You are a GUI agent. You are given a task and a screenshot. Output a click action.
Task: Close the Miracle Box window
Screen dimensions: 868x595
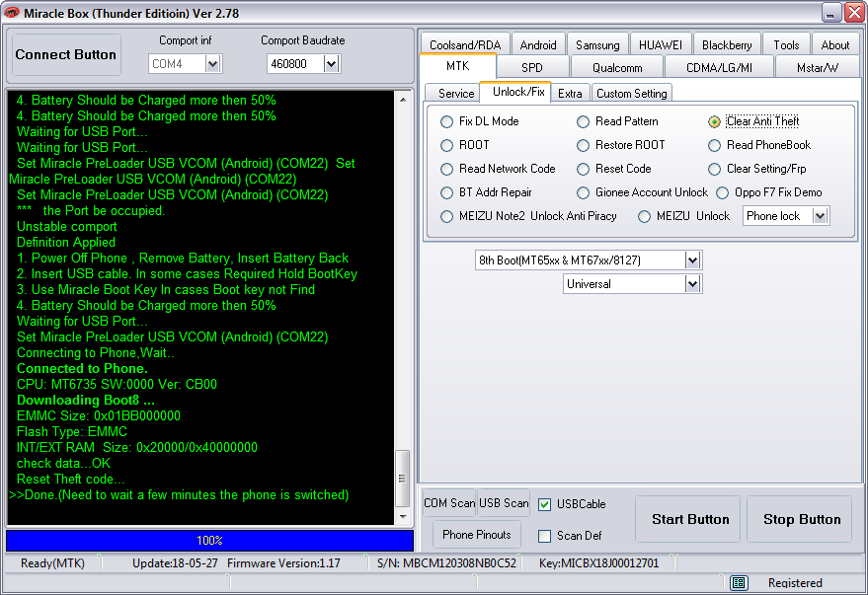855,13
